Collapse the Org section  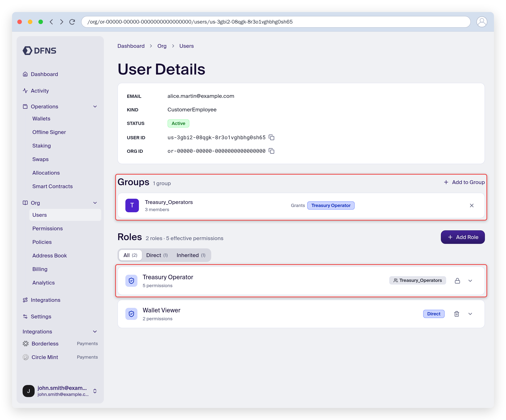(95, 203)
